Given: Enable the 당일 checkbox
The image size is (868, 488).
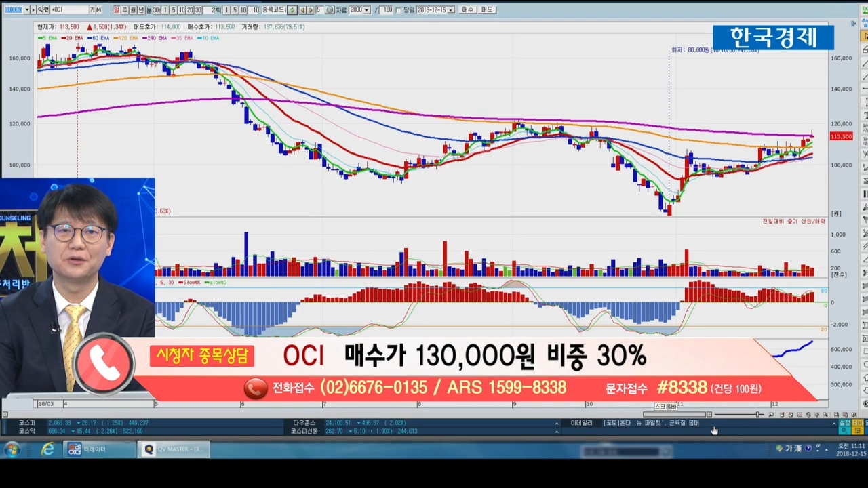Looking at the screenshot, I should coord(399,10).
